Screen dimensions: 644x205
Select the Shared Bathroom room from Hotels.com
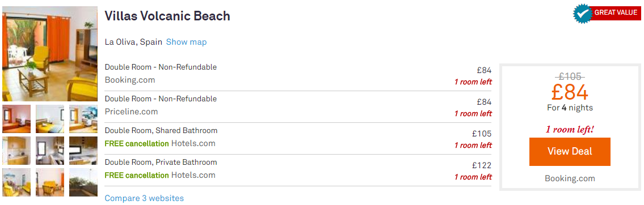pos(298,139)
